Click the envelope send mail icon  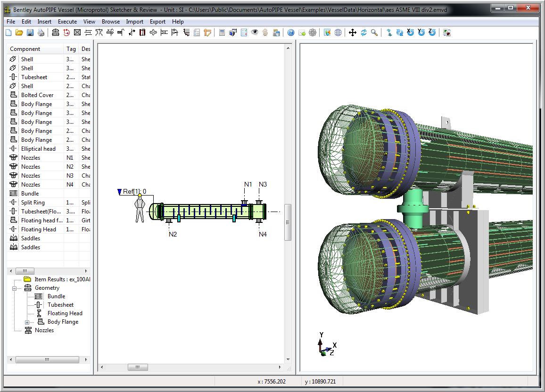pos(302,33)
